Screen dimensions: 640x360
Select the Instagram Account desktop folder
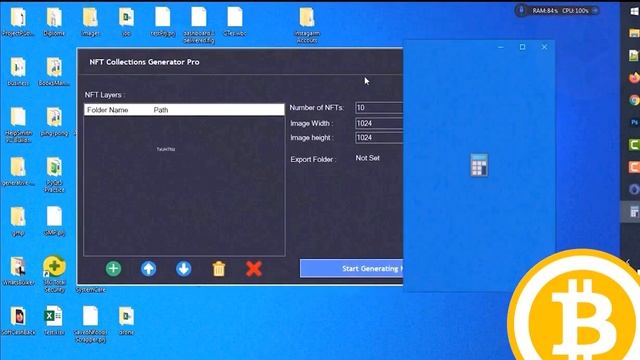(x=307, y=25)
